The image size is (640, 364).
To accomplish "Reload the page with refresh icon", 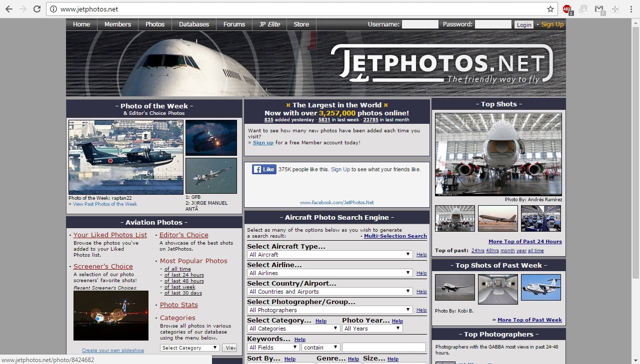I will [x=37, y=9].
